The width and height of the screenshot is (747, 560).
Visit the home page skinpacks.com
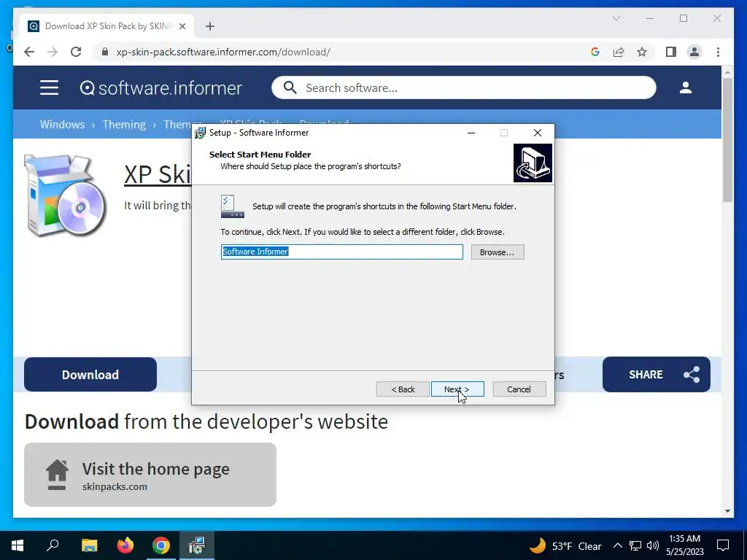tap(150, 474)
